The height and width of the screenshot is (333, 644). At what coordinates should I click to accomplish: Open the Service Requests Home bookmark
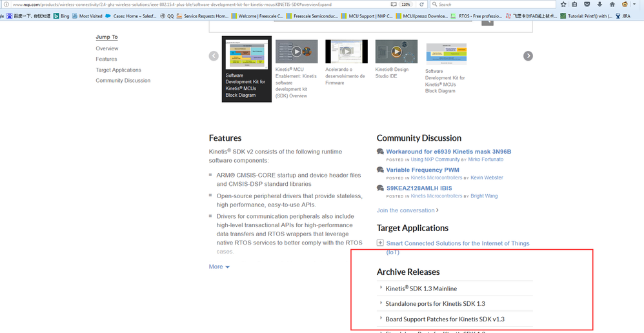(x=203, y=16)
